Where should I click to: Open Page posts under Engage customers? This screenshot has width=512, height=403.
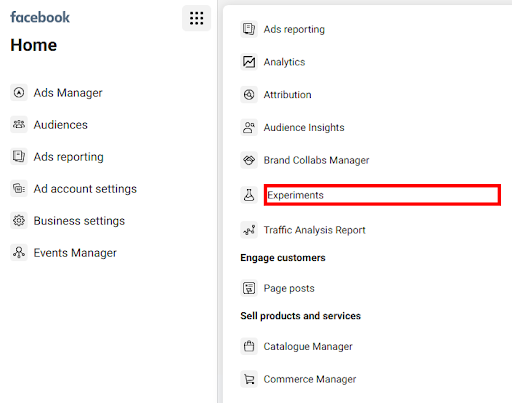tap(289, 288)
